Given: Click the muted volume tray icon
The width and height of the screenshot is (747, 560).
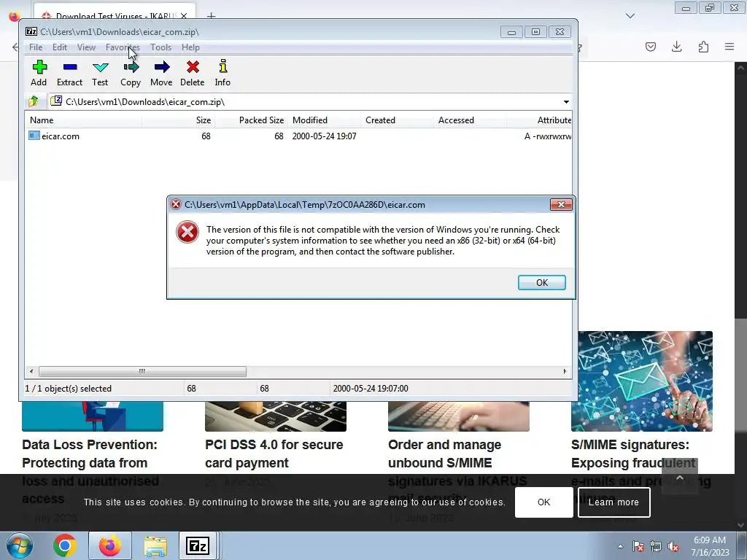Looking at the screenshot, I should (x=673, y=546).
